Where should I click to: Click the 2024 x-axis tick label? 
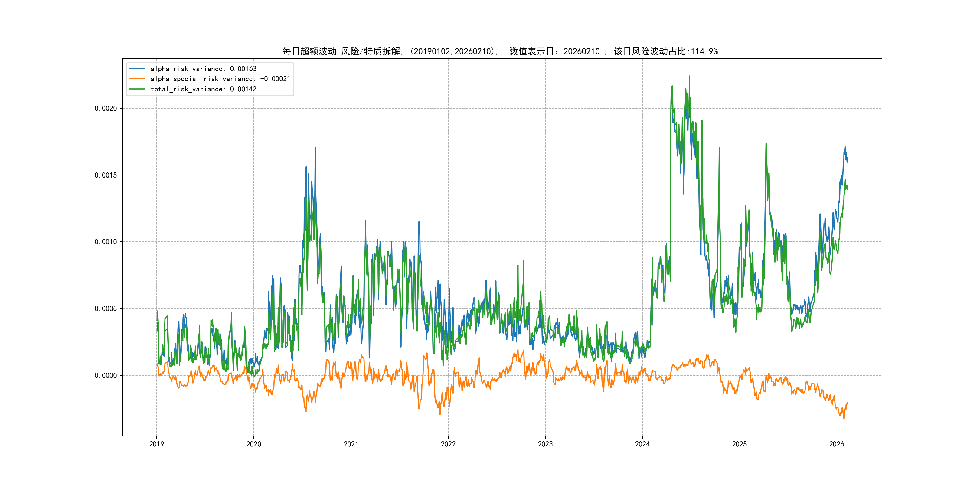click(642, 444)
